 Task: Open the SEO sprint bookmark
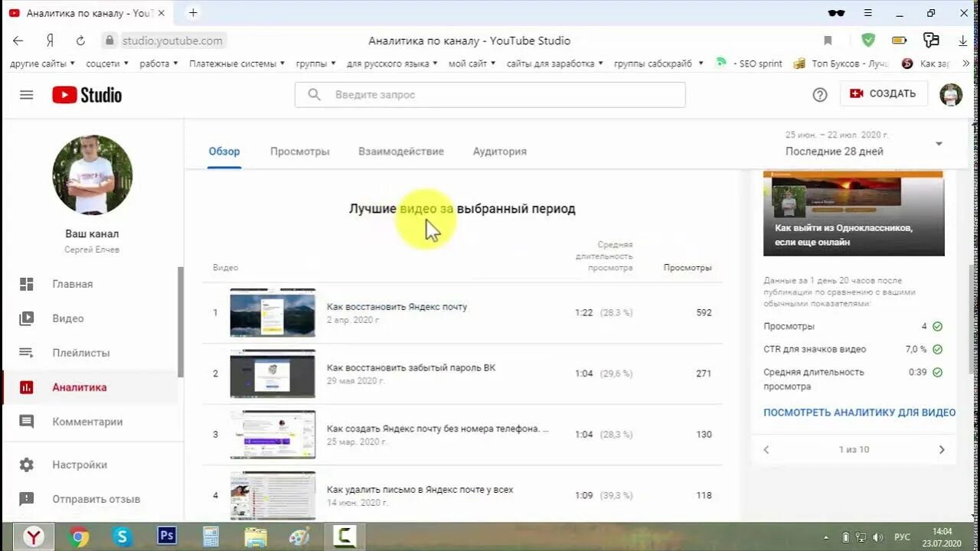pyautogui.click(x=749, y=64)
